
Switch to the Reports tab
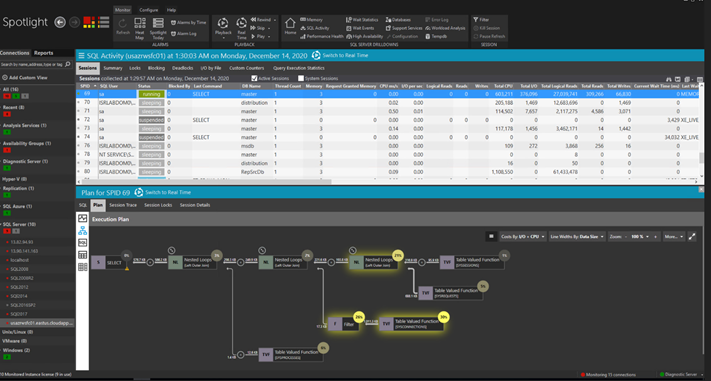44,53
